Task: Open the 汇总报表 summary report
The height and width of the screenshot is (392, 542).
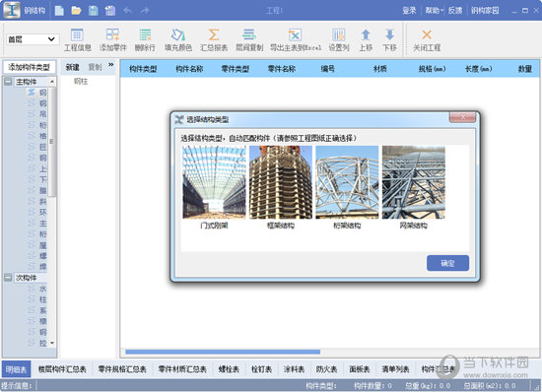Action: click(214, 40)
